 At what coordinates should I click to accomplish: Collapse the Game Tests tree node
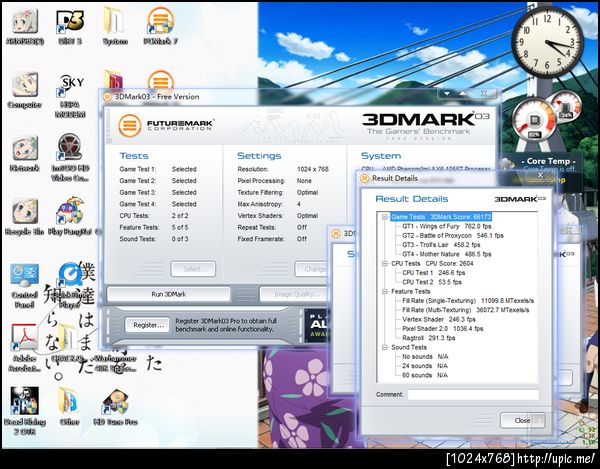point(385,217)
